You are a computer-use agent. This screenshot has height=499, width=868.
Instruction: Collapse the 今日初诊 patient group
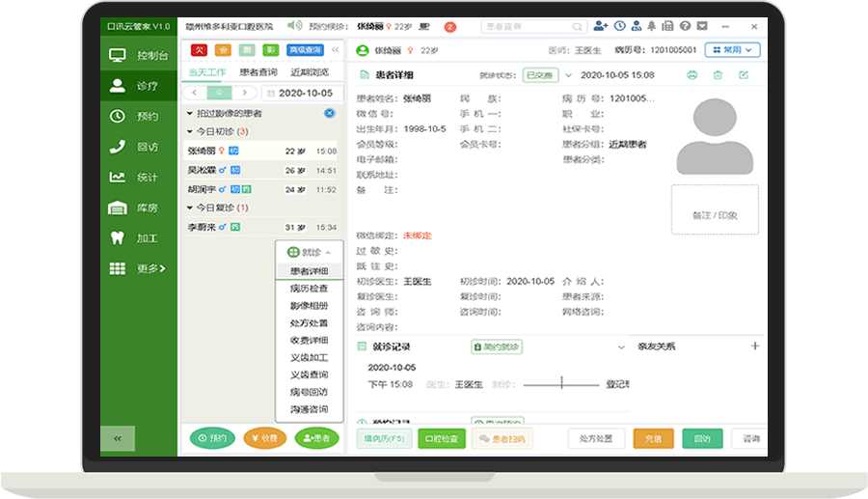click(x=190, y=131)
